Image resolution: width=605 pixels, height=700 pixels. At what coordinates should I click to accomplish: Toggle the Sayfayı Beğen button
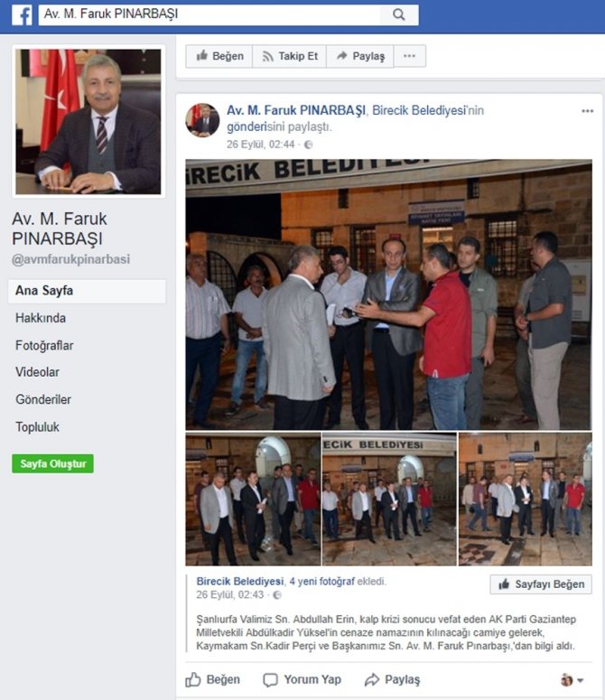point(541,583)
